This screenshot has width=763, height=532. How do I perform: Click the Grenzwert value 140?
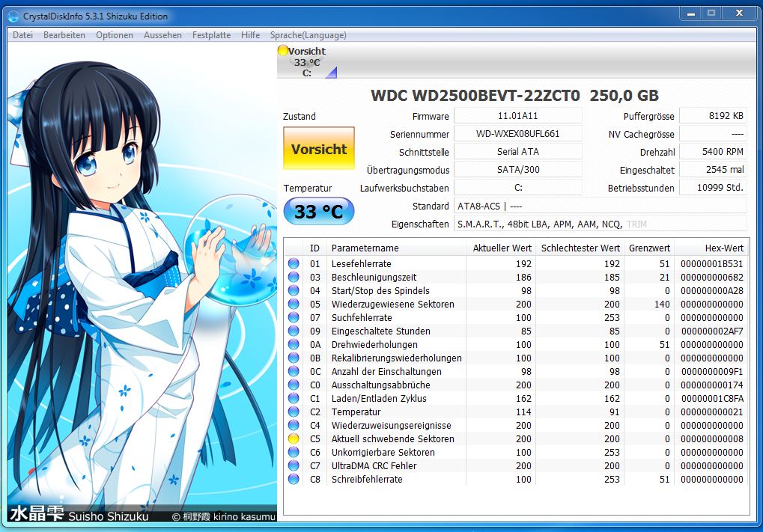coord(662,304)
